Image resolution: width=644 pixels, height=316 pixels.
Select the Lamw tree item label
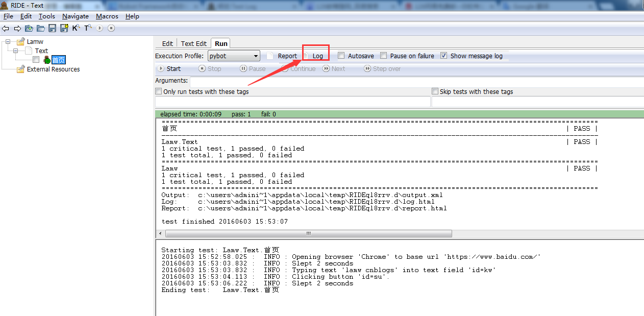click(x=35, y=42)
